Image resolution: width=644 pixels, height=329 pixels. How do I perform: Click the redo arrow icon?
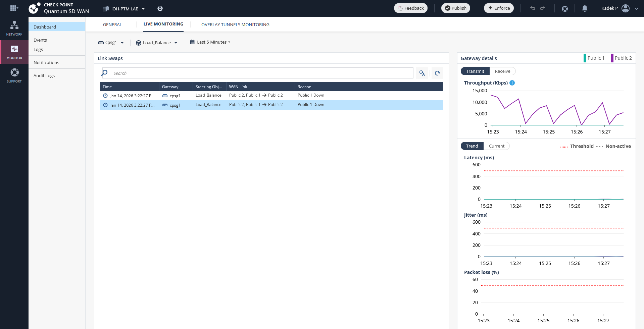pos(543,8)
